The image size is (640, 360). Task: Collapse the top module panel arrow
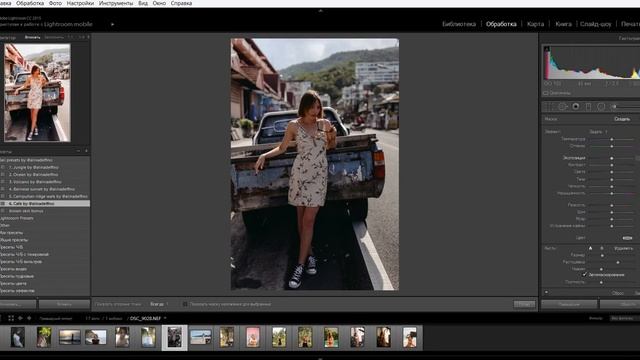click(x=320, y=11)
